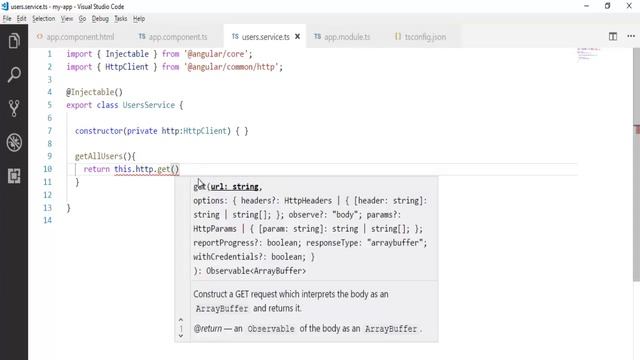
Task: Open the Selection menu
Action: 44,19
